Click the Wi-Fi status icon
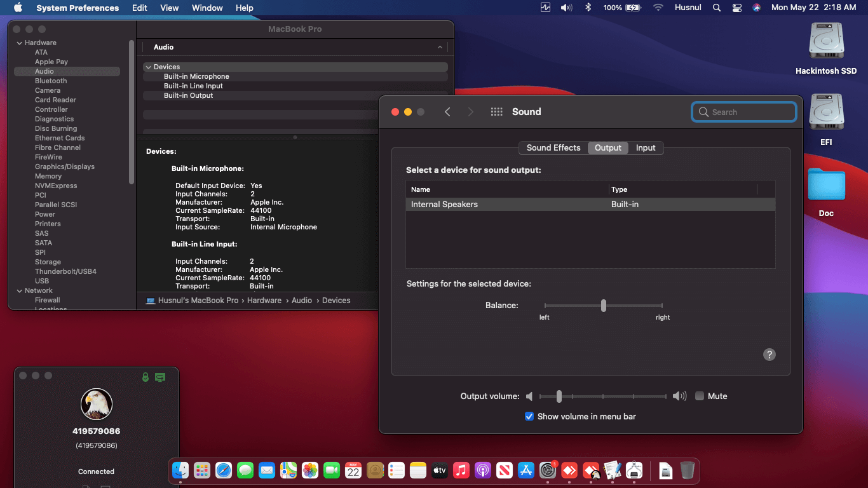The image size is (868, 488). tap(658, 8)
